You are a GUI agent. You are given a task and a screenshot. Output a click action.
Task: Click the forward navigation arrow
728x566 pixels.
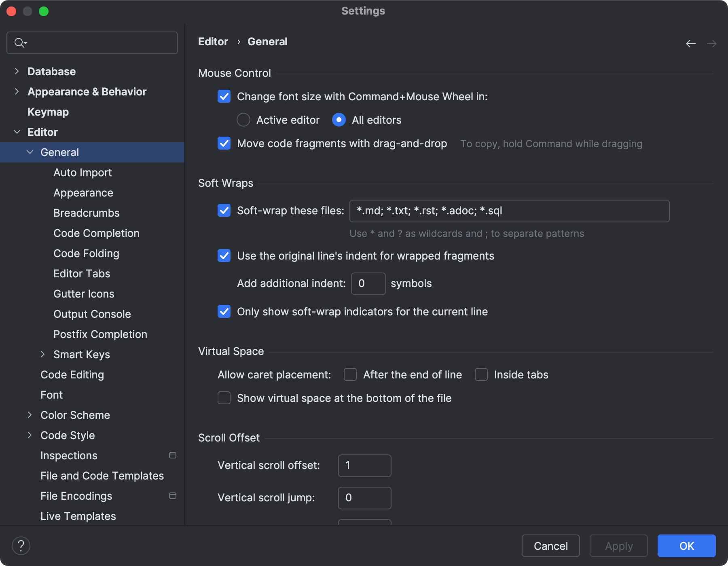(711, 43)
